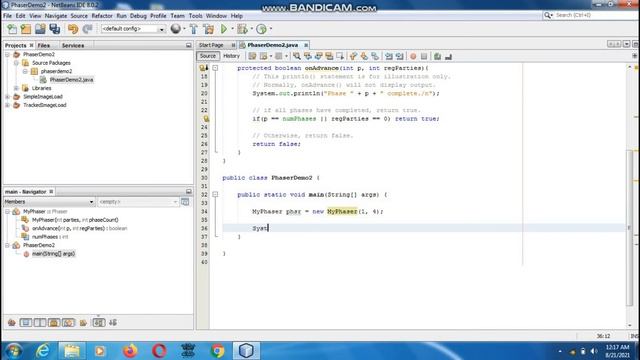
Task: Toggle Show Non-Public Members in Navigator
Action: click(x=54, y=323)
